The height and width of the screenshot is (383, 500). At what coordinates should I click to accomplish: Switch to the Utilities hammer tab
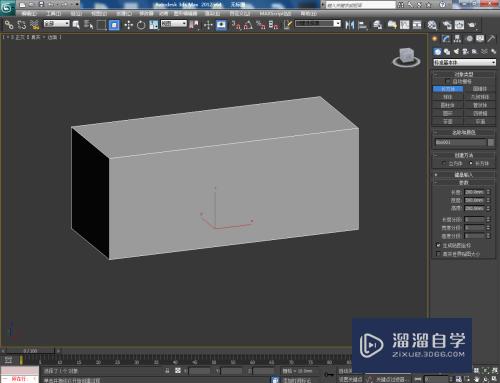[491, 39]
